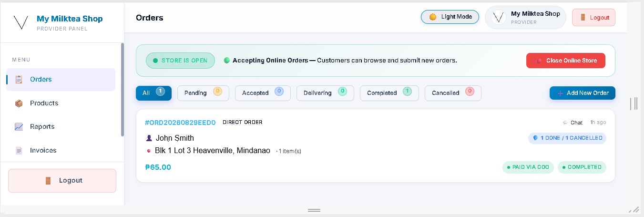Select the Completed orders filter tab
Viewport: 644px width, 217px height.
[x=389, y=93]
